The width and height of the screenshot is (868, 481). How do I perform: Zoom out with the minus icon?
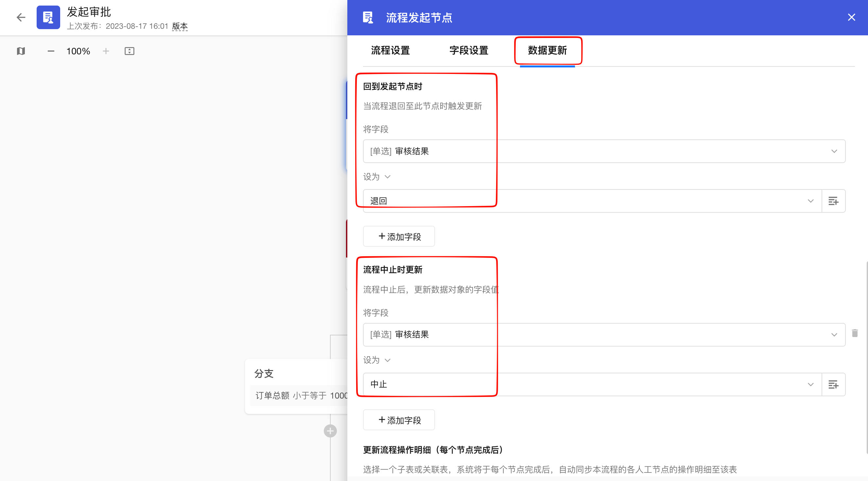point(51,51)
